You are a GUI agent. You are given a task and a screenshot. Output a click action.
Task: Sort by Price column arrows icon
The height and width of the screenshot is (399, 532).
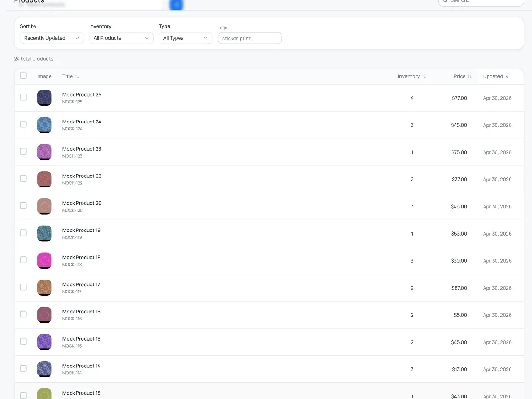[x=470, y=76]
